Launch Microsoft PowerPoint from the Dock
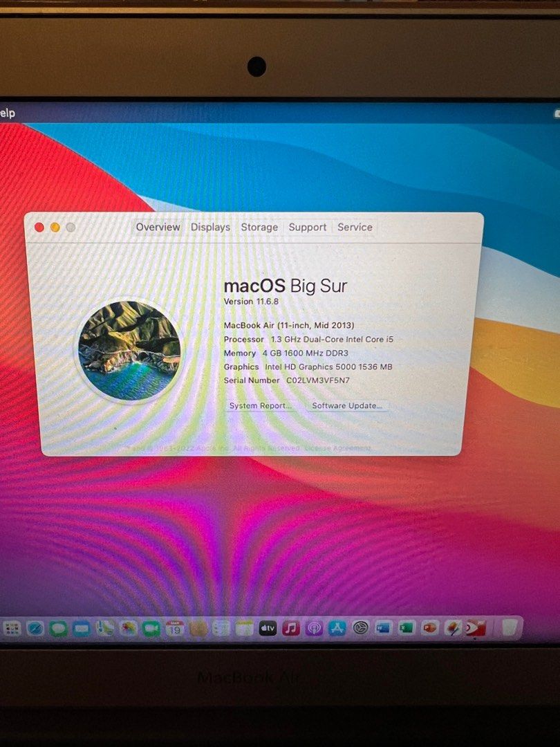 coord(429,629)
